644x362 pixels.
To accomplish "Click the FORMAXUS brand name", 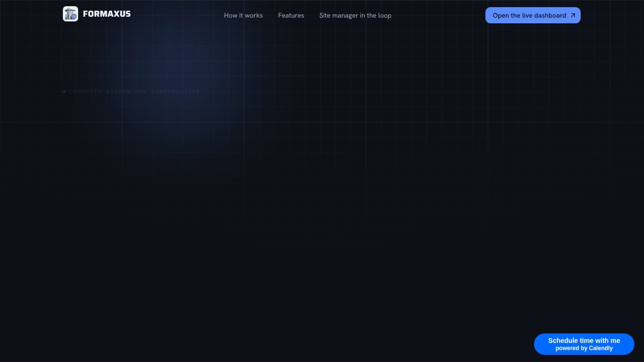I will (107, 14).
